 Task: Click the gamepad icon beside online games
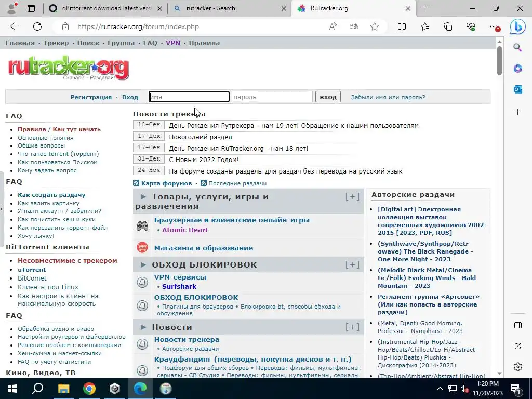[x=142, y=225]
